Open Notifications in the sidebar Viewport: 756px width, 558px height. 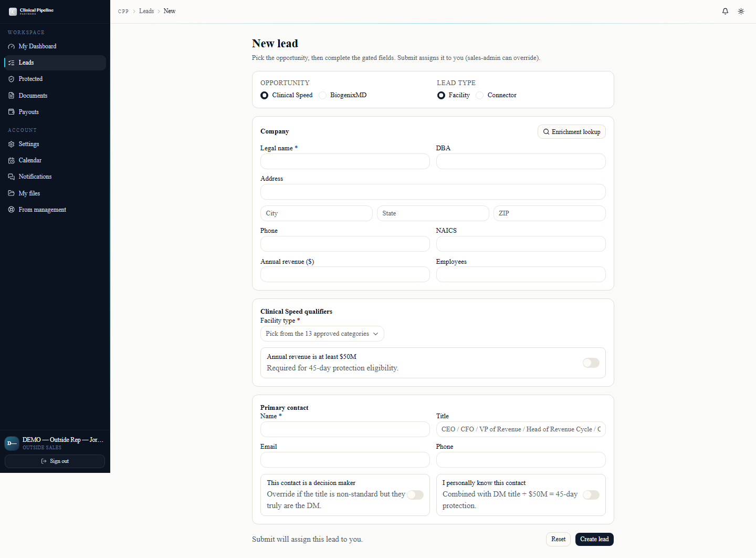pyautogui.click(x=55, y=177)
